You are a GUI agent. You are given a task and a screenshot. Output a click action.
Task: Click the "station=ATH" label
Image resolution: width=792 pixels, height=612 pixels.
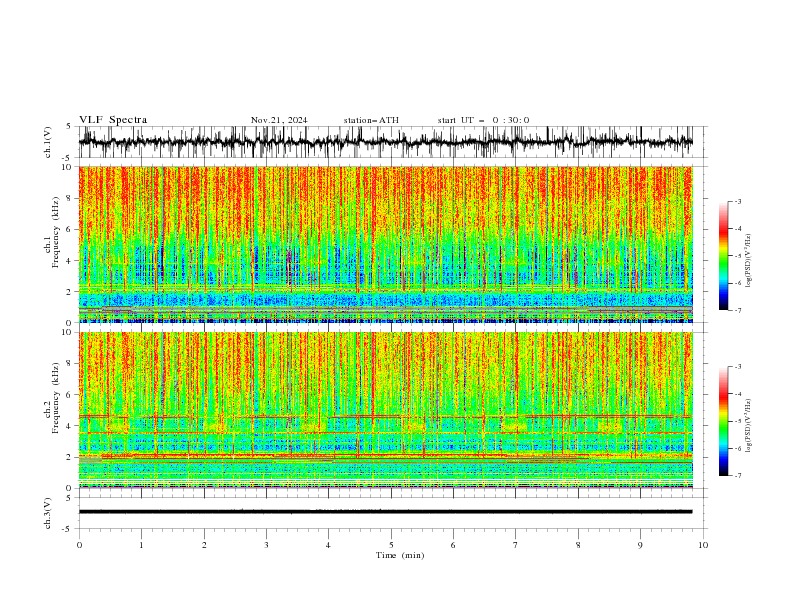pyautogui.click(x=371, y=120)
